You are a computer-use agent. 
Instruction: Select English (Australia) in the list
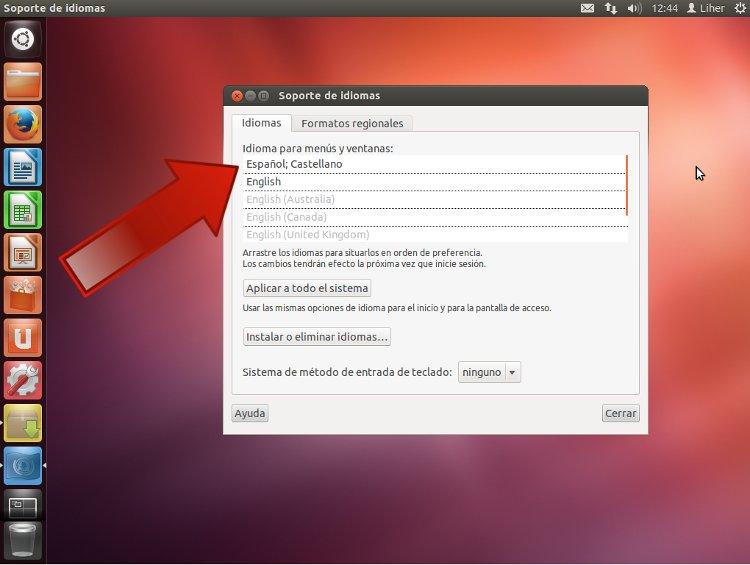click(434, 199)
